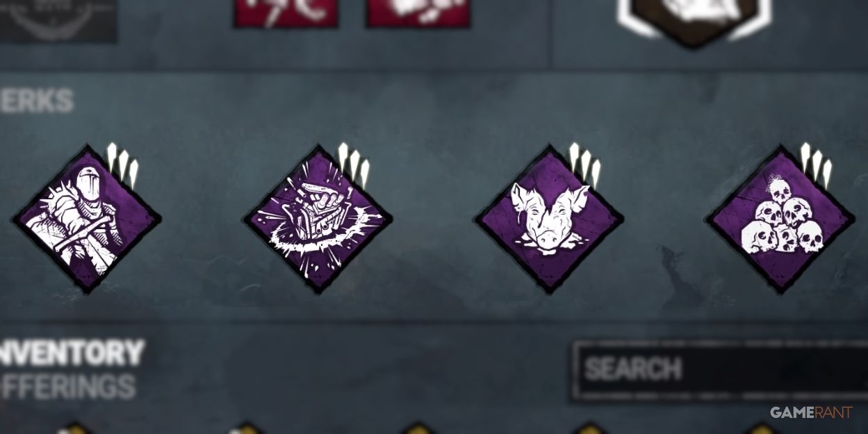Select the leftmost yellow offering item

pyautogui.click(x=74, y=428)
